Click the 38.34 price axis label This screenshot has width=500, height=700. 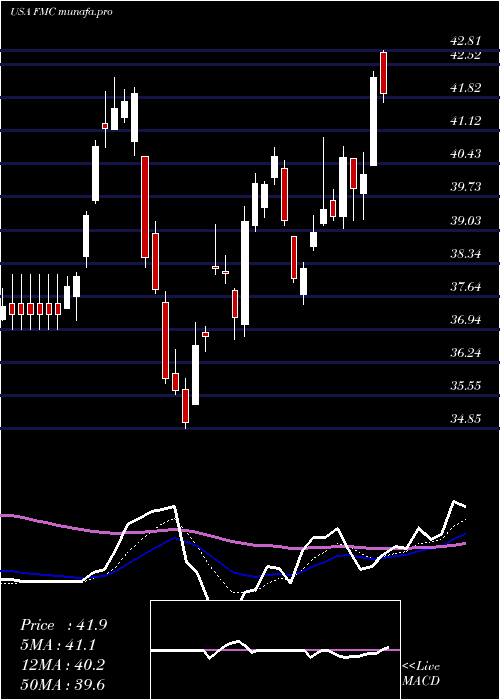(465, 254)
